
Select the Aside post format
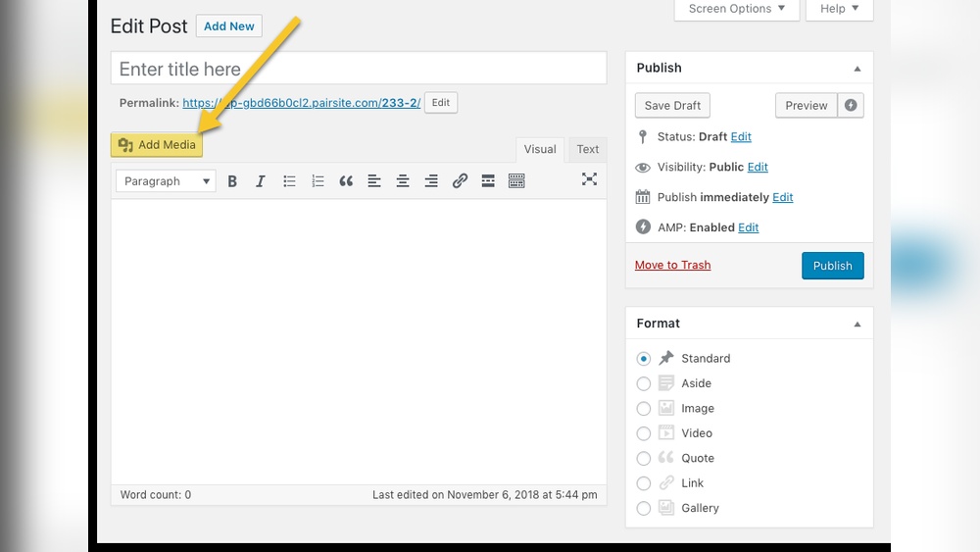tap(643, 383)
